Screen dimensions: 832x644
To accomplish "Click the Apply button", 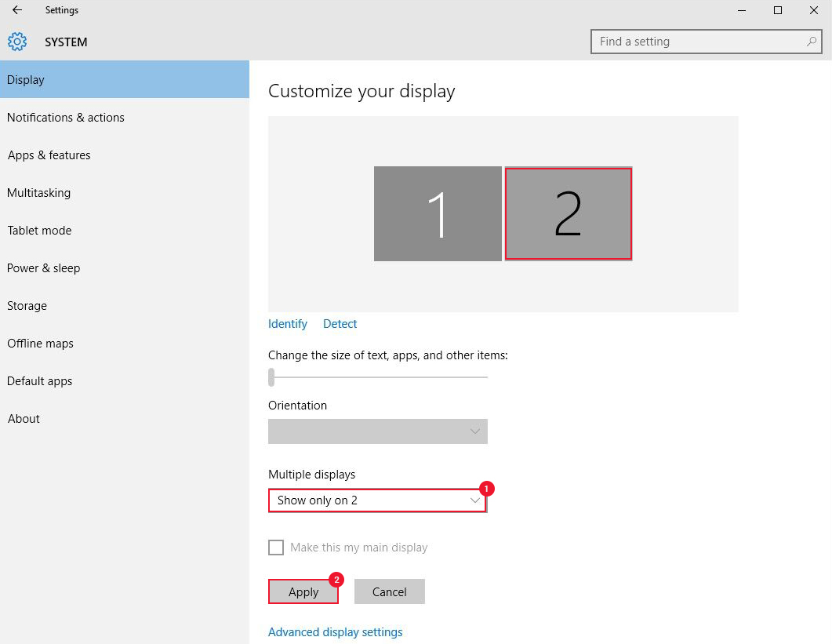I will [303, 591].
